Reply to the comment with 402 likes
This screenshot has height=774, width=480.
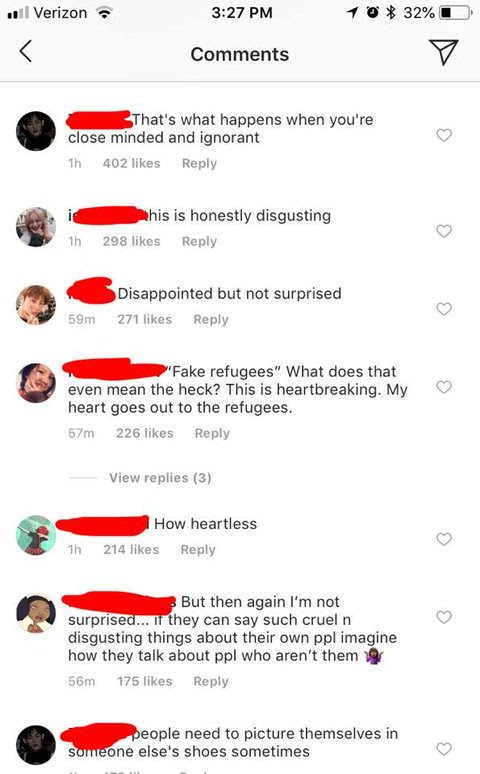pos(199,163)
